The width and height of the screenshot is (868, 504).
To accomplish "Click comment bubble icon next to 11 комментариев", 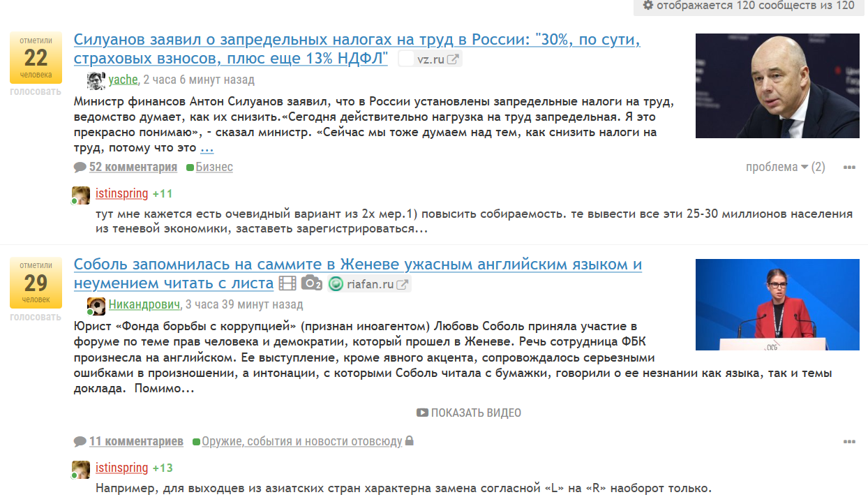I will click(80, 441).
